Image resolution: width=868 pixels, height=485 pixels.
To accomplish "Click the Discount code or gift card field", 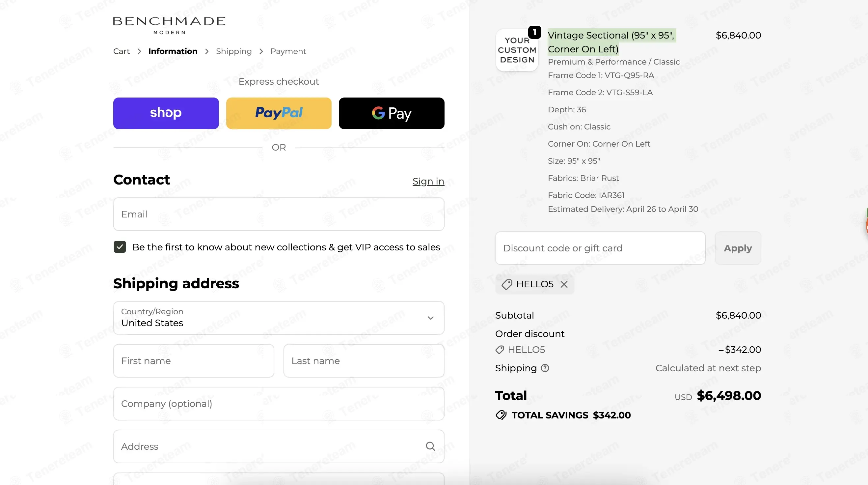I will [600, 248].
